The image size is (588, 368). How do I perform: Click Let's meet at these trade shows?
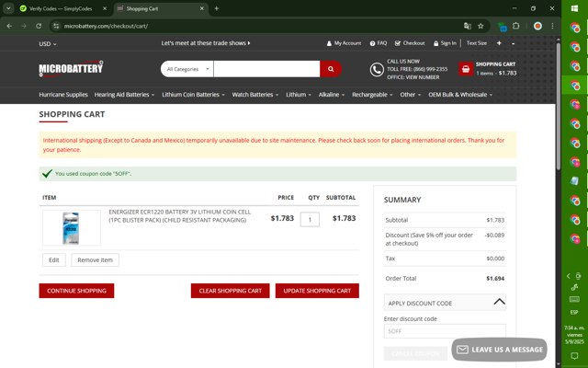click(x=206, y=43)
